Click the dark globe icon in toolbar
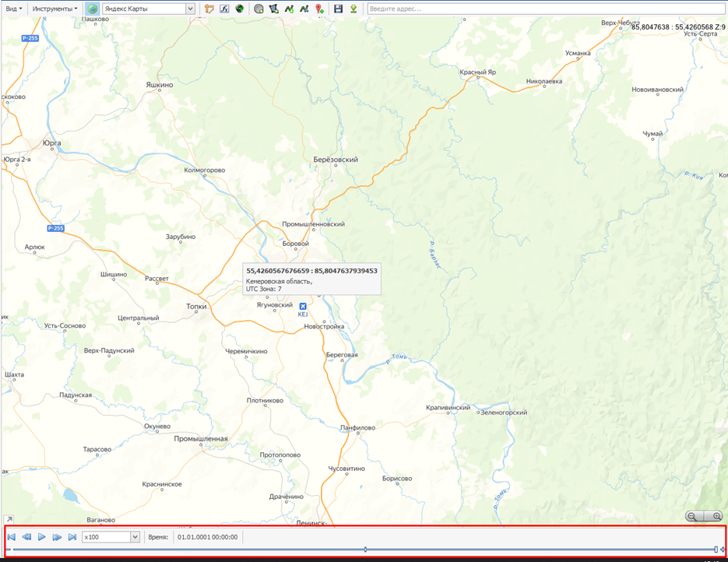The height and width of the screenshot is (562, 728). click(x=240, y=9)
